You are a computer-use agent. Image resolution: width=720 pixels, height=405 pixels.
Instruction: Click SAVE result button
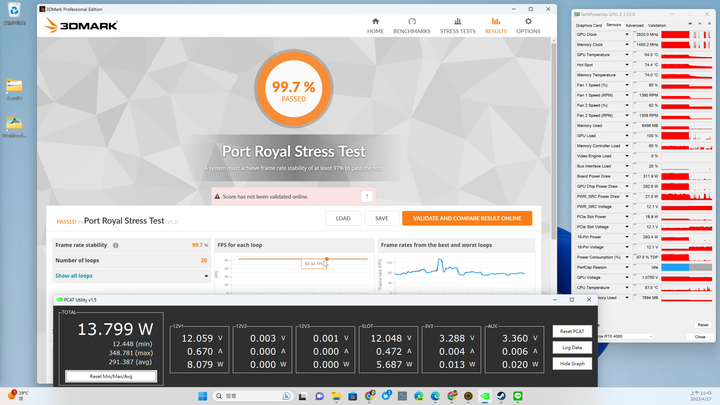[x=382, y=219]
